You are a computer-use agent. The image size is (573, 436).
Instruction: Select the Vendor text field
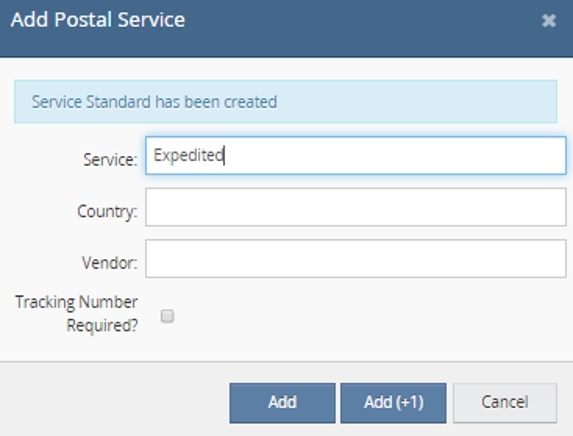356,259
